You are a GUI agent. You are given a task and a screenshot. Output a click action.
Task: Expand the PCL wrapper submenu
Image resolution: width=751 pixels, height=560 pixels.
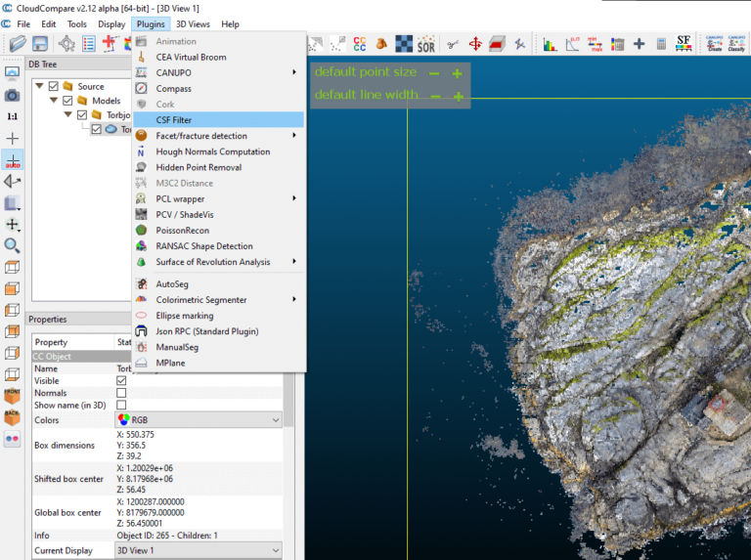tap(219, 198)
